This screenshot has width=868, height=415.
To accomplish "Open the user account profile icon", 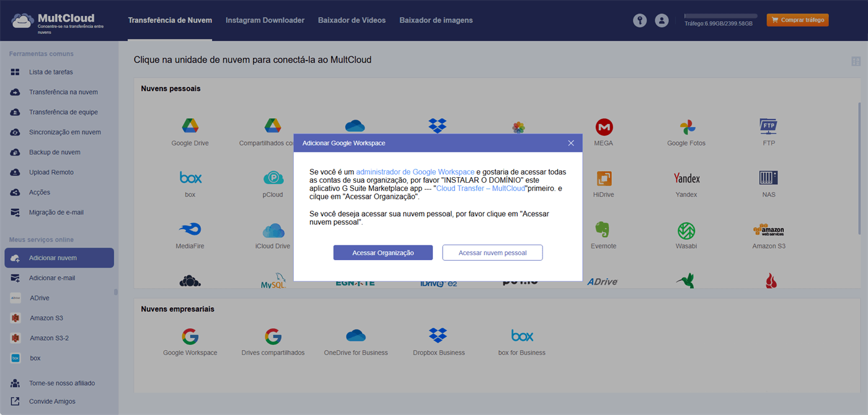I will 662,20.
